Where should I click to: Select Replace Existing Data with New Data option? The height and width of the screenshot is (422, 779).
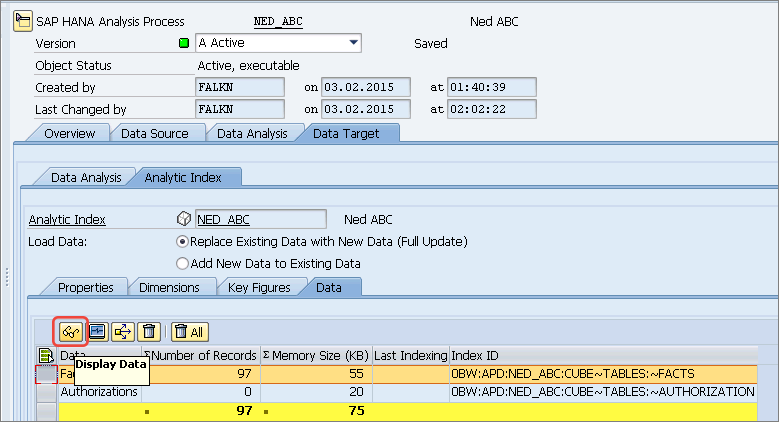point(182,242)
